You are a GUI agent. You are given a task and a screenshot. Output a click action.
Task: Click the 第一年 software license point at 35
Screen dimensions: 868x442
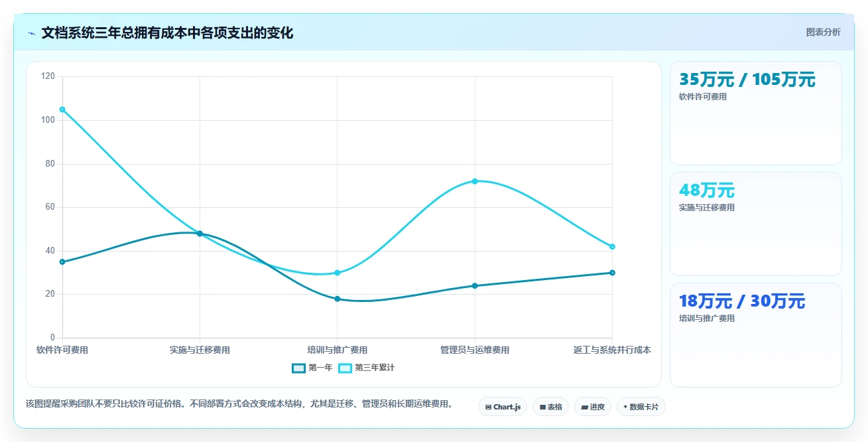(62, 261)
